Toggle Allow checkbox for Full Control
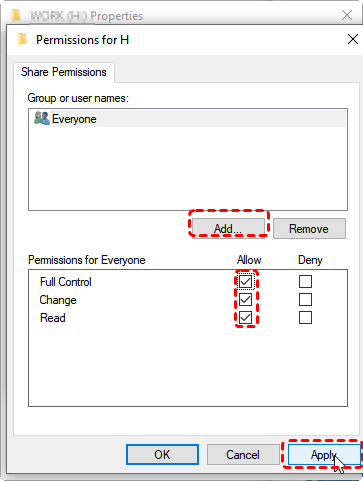The height and width of the screenshot is (481, 363). (x=246, y=282)
